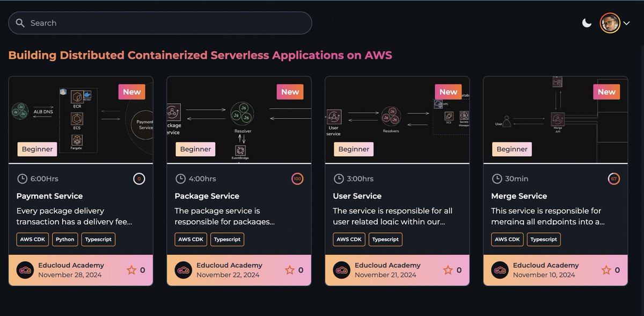Expand the profile dropdown chevron
The height and width of the screenshot is (316, 644).
[626, 23]
